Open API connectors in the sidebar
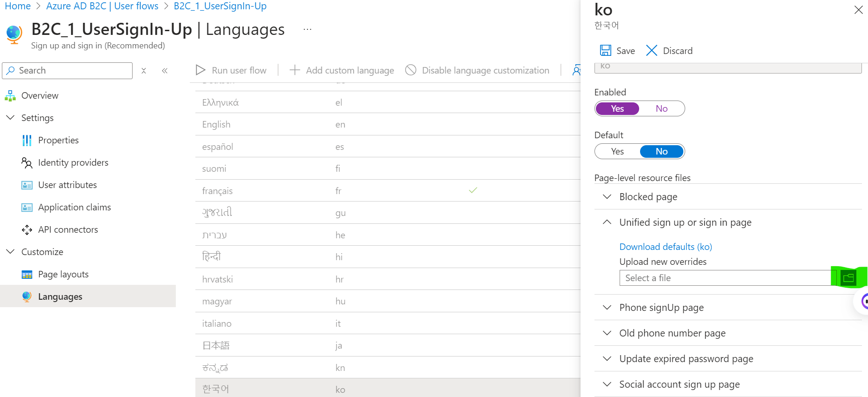 tap(68, 229)
